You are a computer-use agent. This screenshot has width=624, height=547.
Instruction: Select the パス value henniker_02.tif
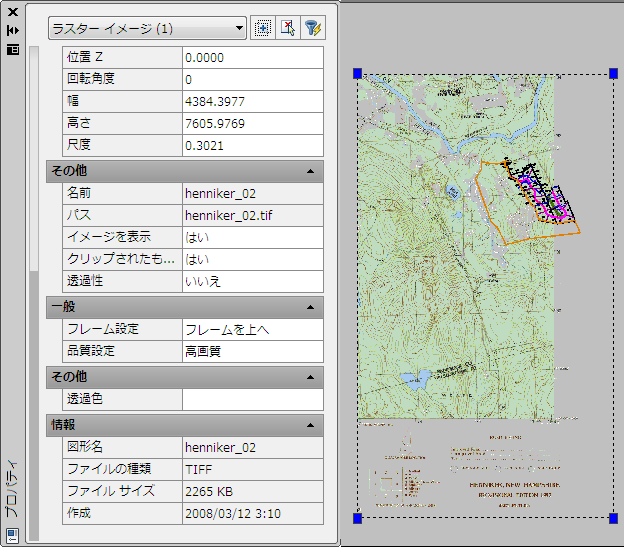tap(253, 216)
